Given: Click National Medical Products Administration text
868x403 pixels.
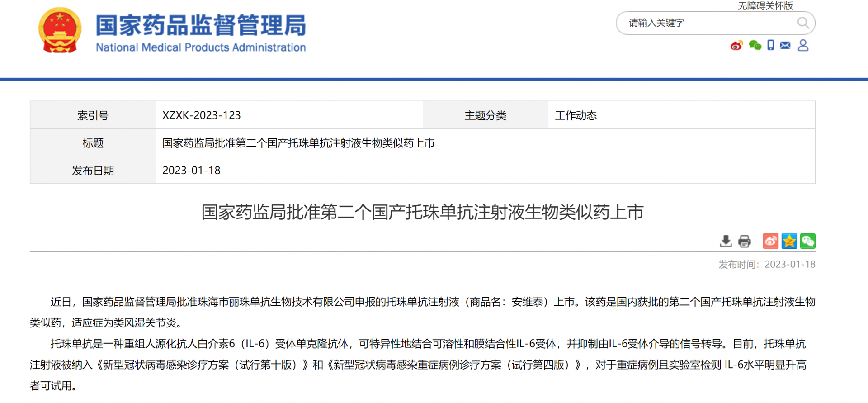Looking at the screenshot, I should [x=201, y=47].
